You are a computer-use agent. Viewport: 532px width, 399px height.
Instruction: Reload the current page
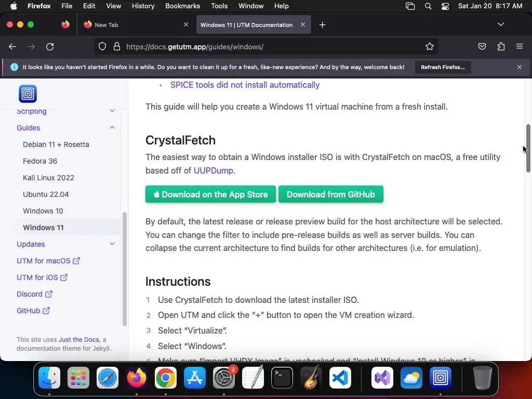coord(50,46)
